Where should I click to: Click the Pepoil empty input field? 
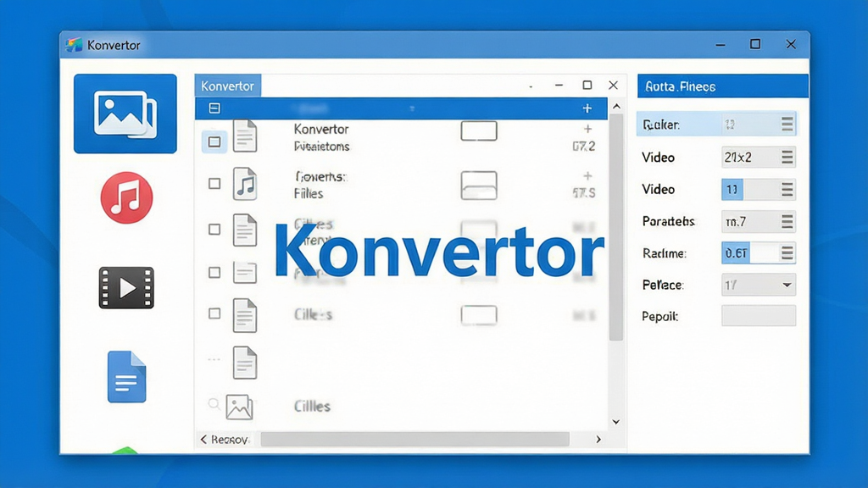pyautogui.click(x=759, y=316)
